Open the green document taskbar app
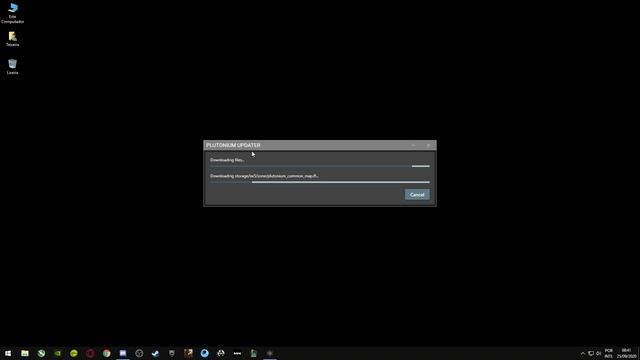The width and height of the screenshot is (640, 360). click(x=253, y=353)
